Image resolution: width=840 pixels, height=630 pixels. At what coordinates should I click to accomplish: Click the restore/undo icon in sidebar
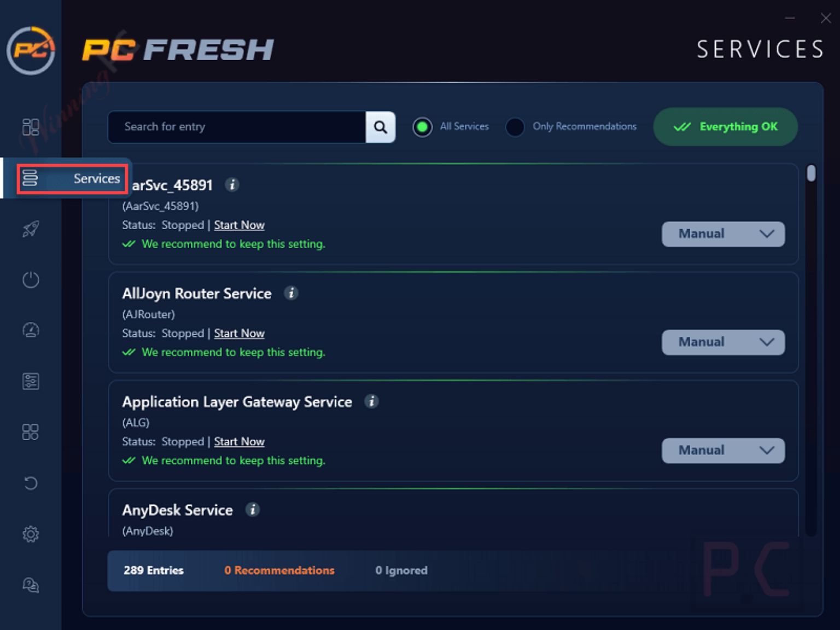click(x=31, y=483)
